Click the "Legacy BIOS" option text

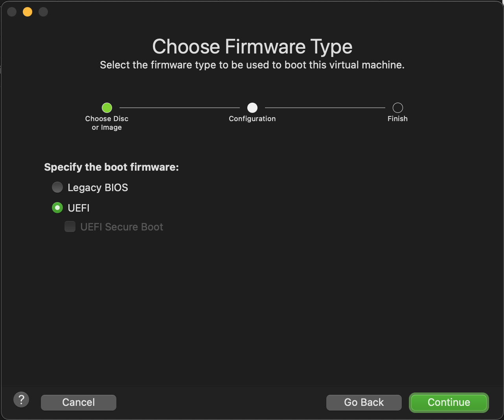[x=98, y=188]
